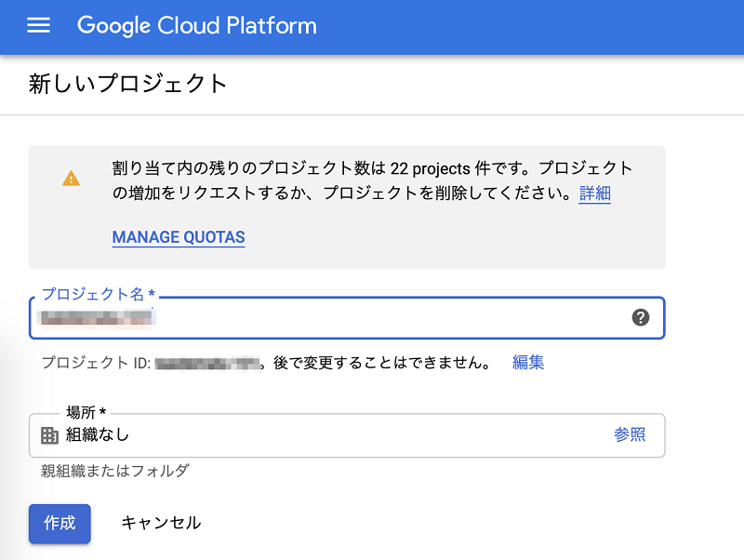
Task: Click the help question mark icon in project name field
Action: coord(641,317)
